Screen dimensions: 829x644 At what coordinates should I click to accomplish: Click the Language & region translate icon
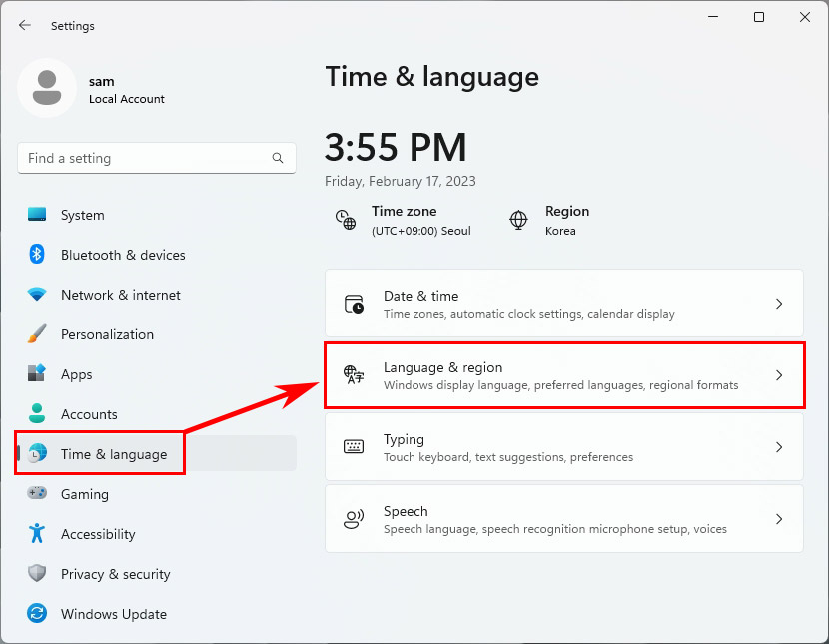click(352, 375)
